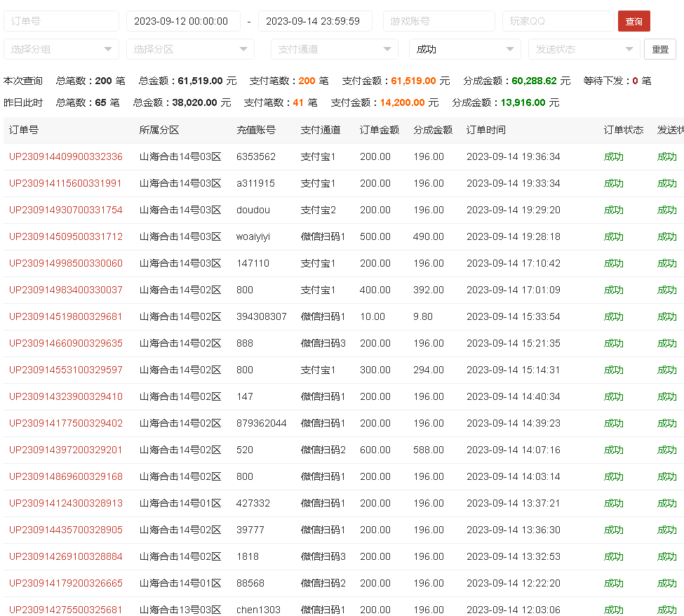Focus the 订单号 search input field
684x616 pixels.
pos(61,21)
